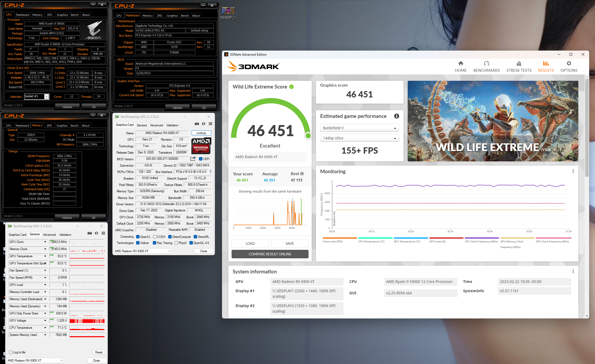Click Reset in GPU-Z Sensors window
Image resolution: width=595 pixels, height=364 pixels.
[99, 352]
